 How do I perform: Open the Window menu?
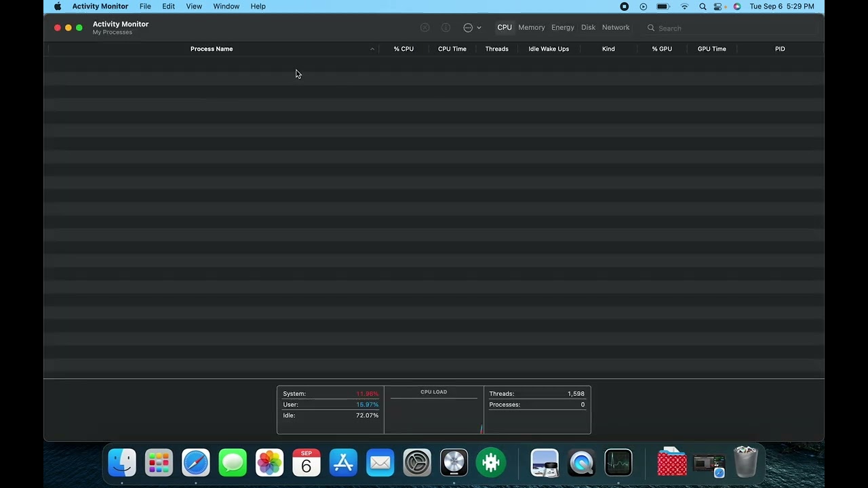[226, 6]
